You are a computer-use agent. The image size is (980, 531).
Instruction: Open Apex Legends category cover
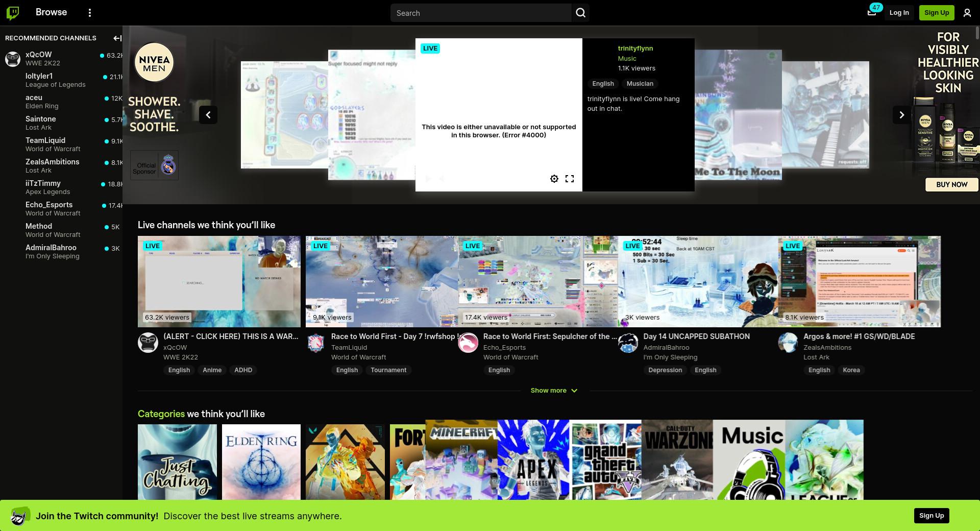point(533,460)
